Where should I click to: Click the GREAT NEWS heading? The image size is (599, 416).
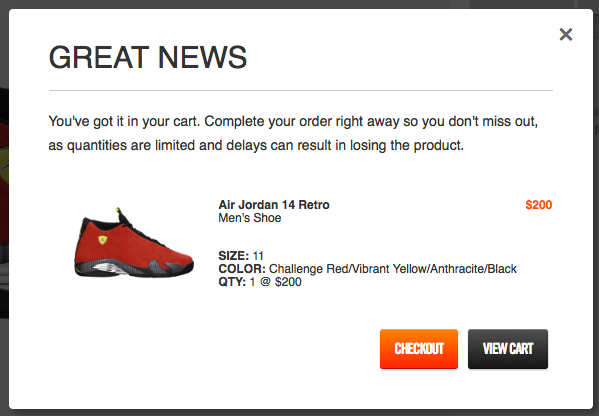point(148,57)
